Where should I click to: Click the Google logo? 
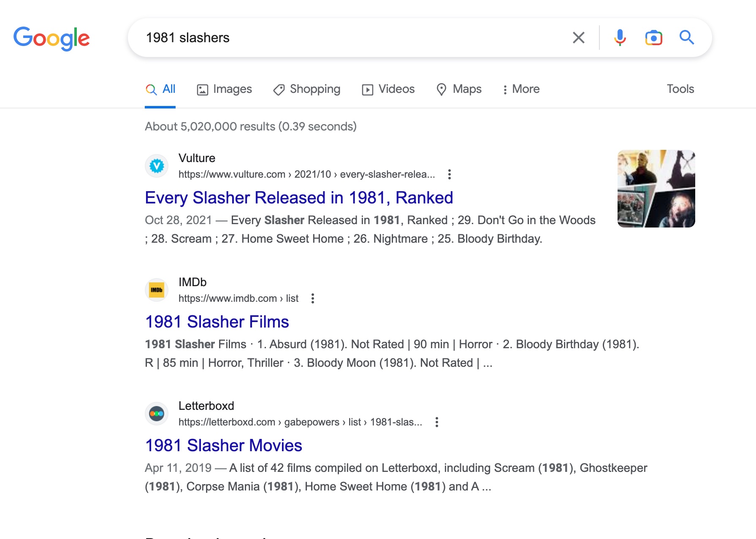[51, 38]
